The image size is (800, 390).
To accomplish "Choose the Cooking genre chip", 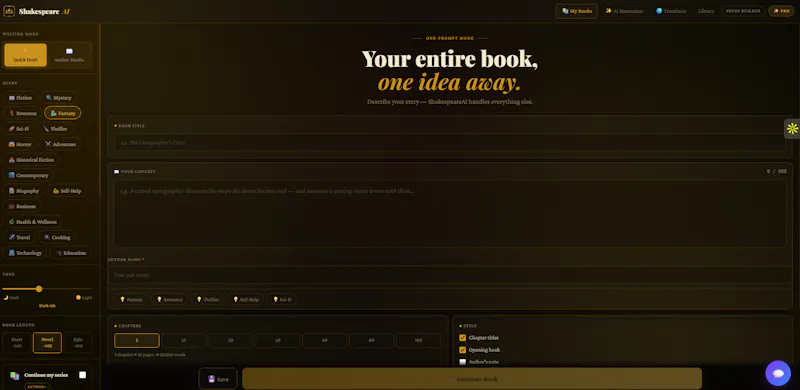I will [x=57, y=237].
